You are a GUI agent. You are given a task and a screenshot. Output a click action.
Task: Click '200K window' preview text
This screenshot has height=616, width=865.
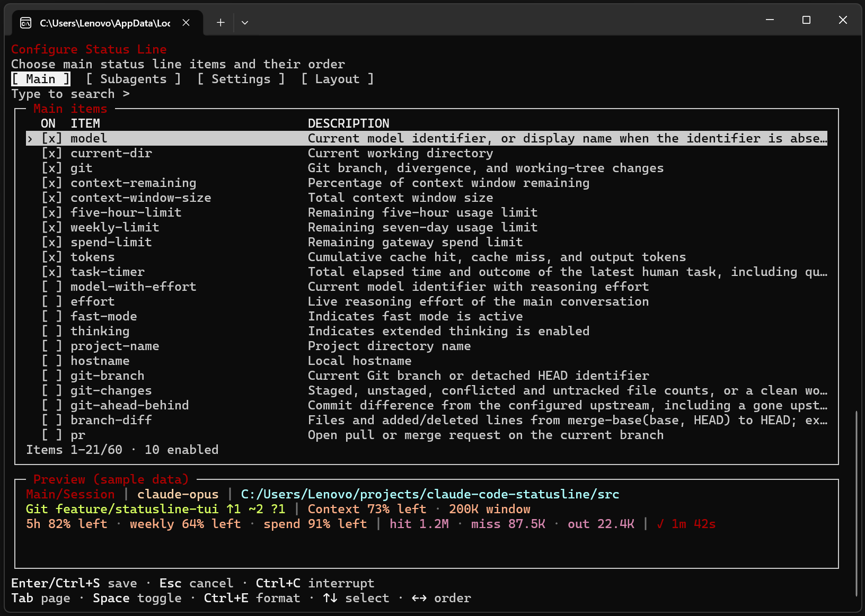[x=490, y=509]
